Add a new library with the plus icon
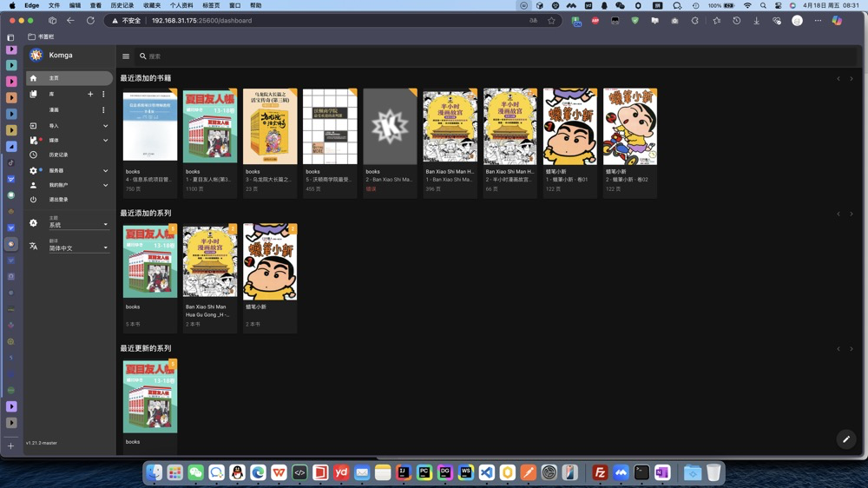Viewport: 868px width, 488px height. [90, 94]
